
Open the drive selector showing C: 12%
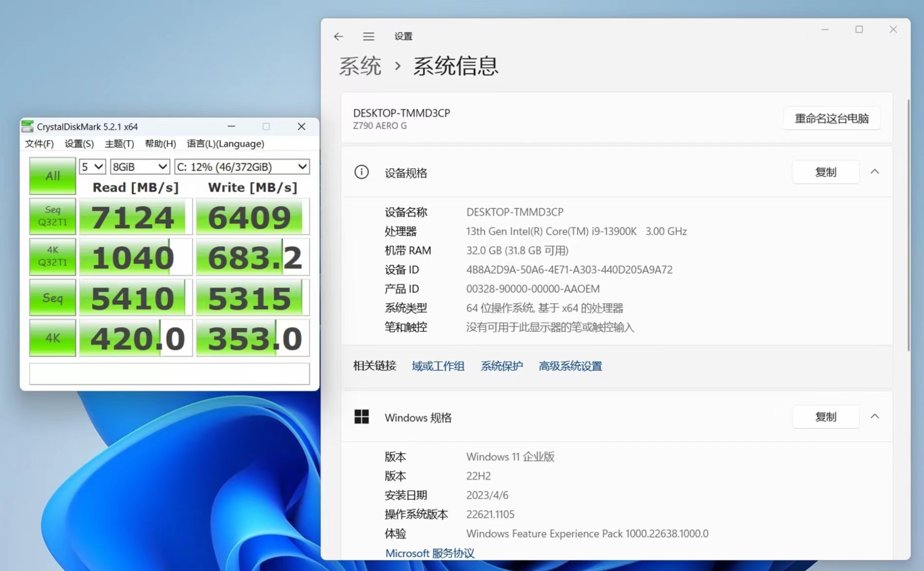[x=242, y=167]
